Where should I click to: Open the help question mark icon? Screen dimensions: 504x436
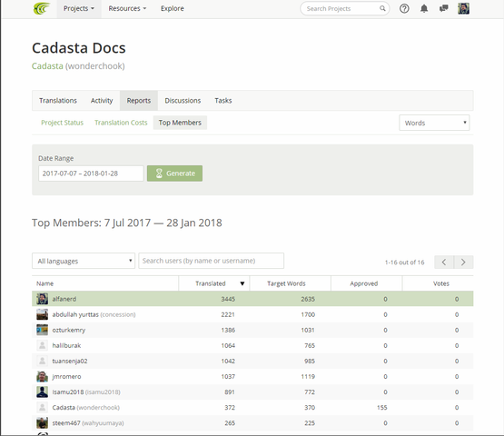404,9
